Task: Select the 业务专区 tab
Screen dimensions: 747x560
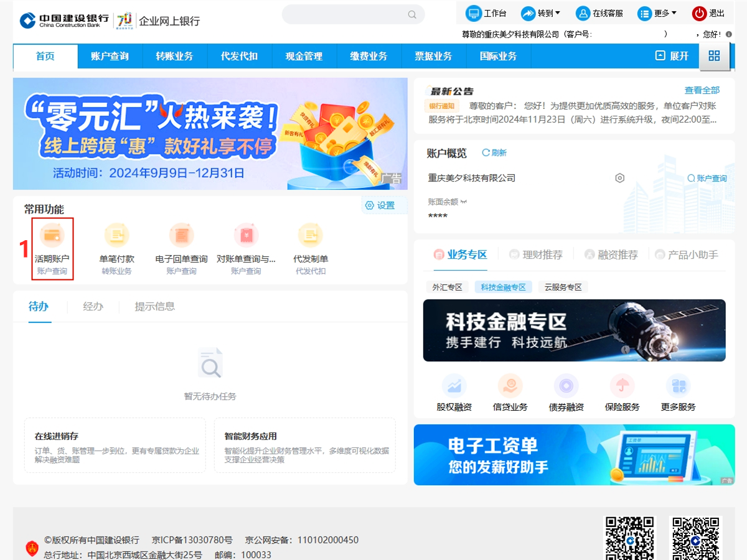Action: pyautogui.click(x=461, y=254)
